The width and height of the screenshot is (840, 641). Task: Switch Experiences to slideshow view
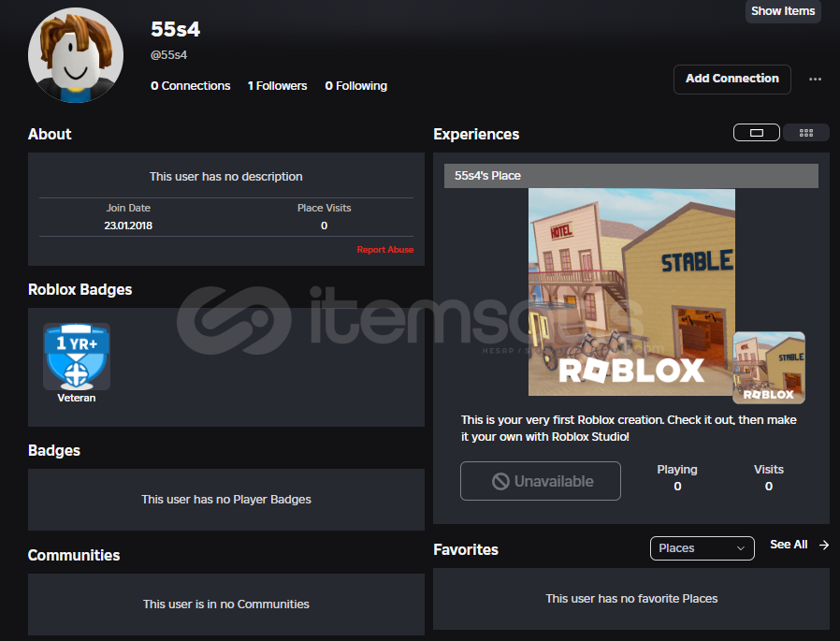757,132
